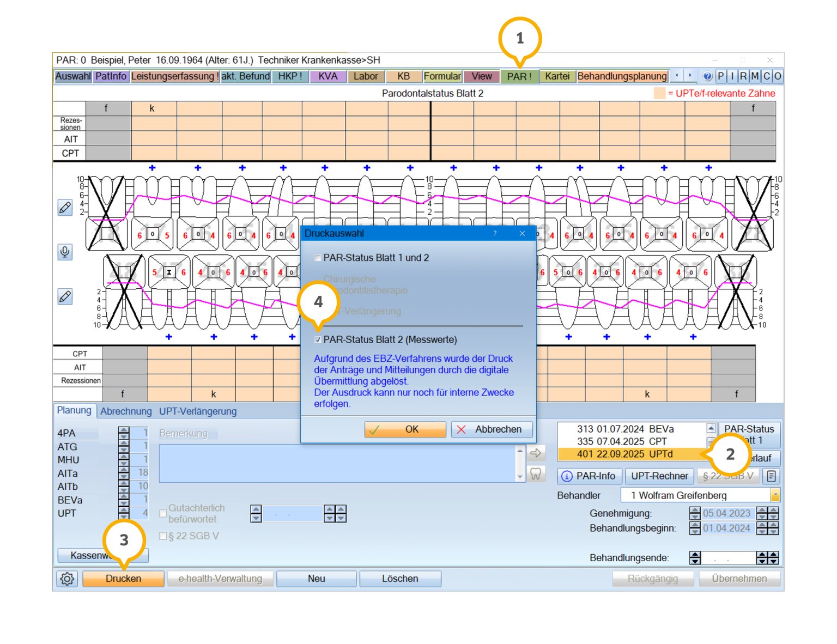Uncheck PAR-Status Blatt 2 (Messwerte)

coord(318,340)
